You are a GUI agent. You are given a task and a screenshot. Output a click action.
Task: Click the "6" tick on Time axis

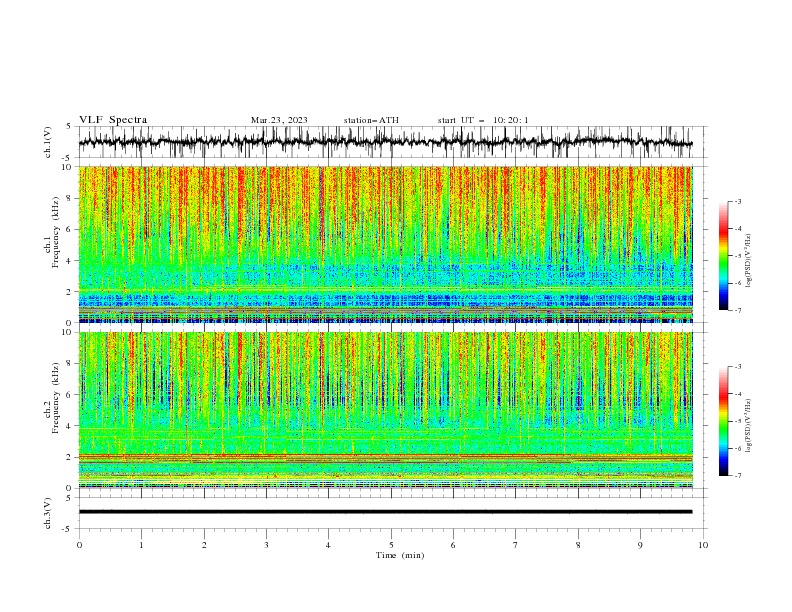(x=453, y=545)
